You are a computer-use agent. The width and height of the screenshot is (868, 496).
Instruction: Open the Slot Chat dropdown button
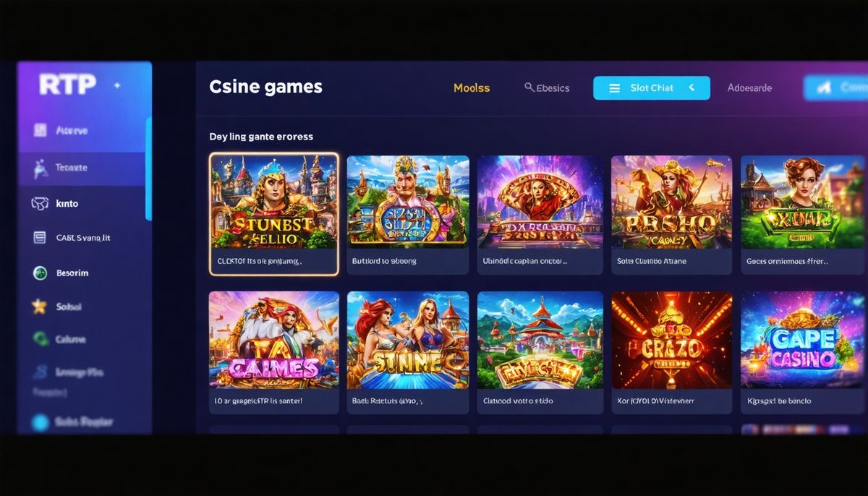point(651,88)
